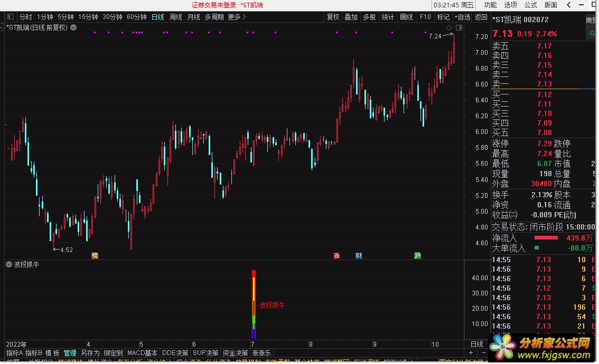
Task: Add stock to watchlist with +自选
Action: coord(463,17)
